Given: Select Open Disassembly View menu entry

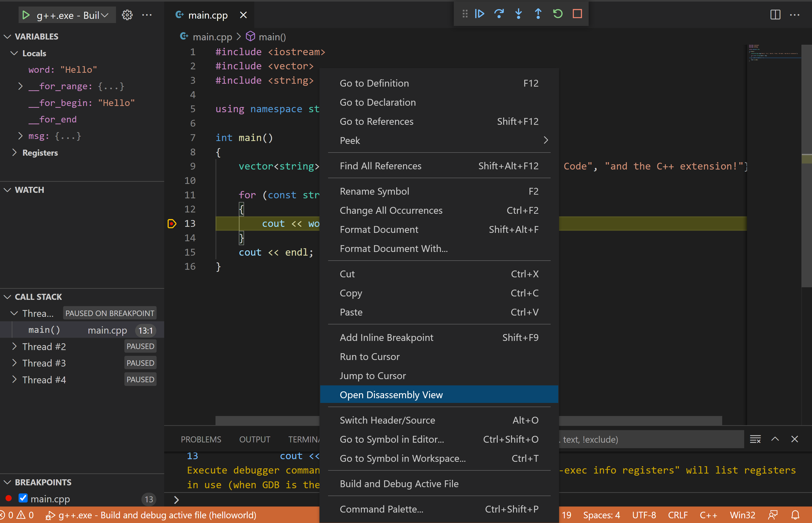Looking at the screenshot, I should click(x=391, y=395).
